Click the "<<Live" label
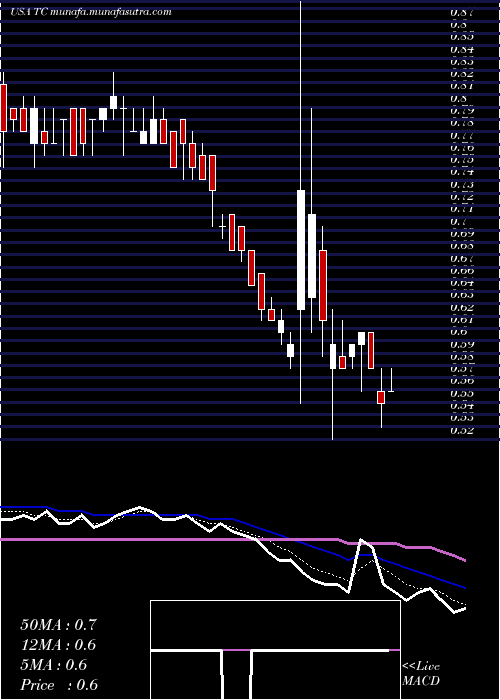Image resolution: width=500 pixels, height=700 pixels. click(x=421, y=667)
